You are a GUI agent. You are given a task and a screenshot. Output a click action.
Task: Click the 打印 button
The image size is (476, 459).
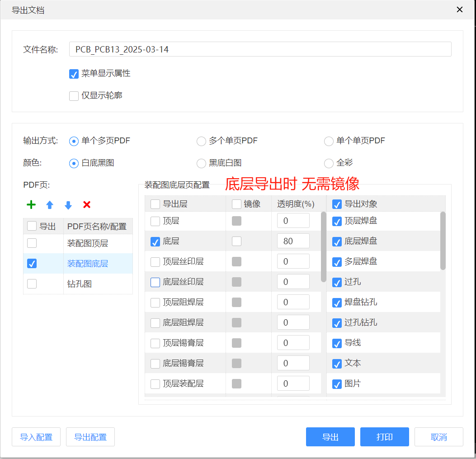[384, 437]
